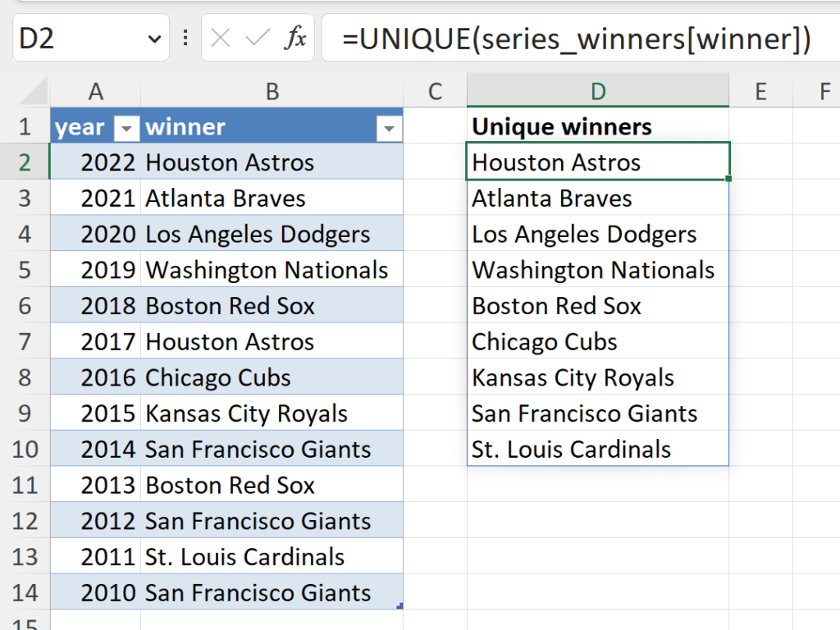Select column A header
Viewport: 840px width, 630px height.
click(x=96, y=91)
